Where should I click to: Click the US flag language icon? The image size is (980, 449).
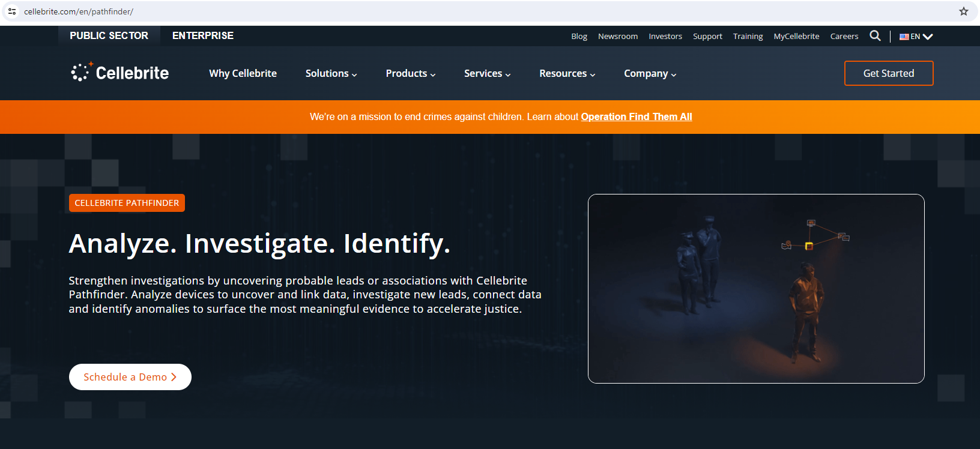pyautogui.click(x=904, y=37)
